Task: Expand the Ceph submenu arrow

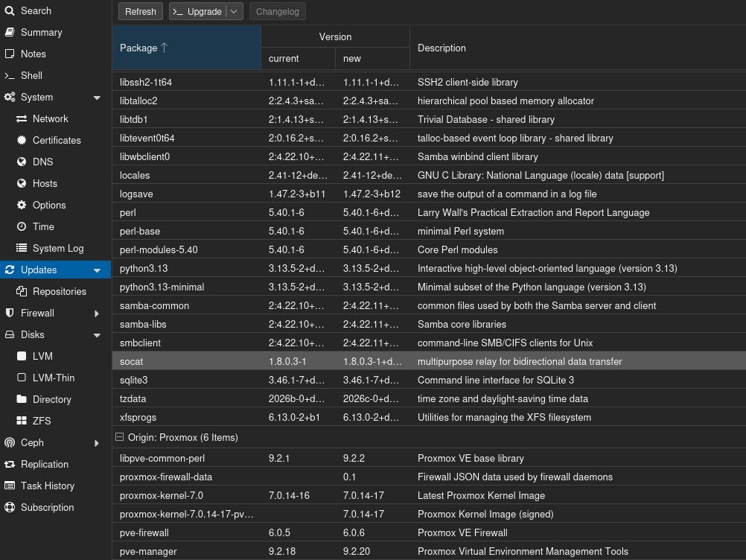Action: (97, 443)
